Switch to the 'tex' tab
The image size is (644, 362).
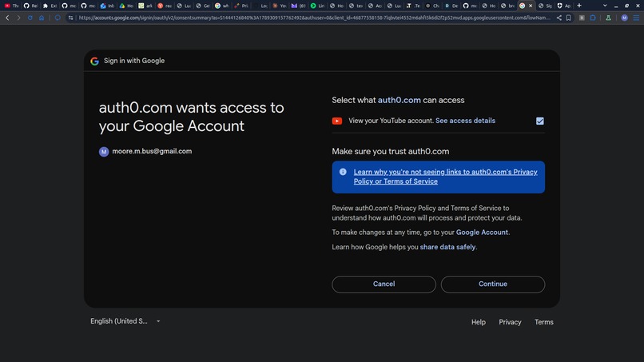coord(356,6)
